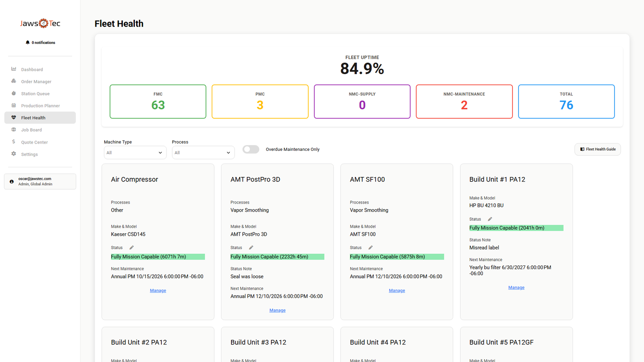
Task: Click the Air Compressor card title
Action: click(134, 179)
